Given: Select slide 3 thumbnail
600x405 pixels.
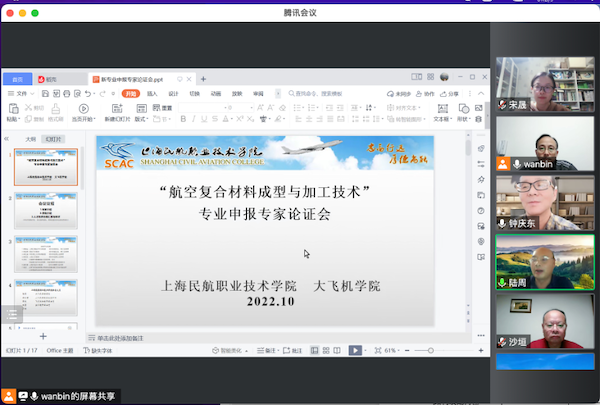Looking at the screenshot, I should [x=46, y=254].
